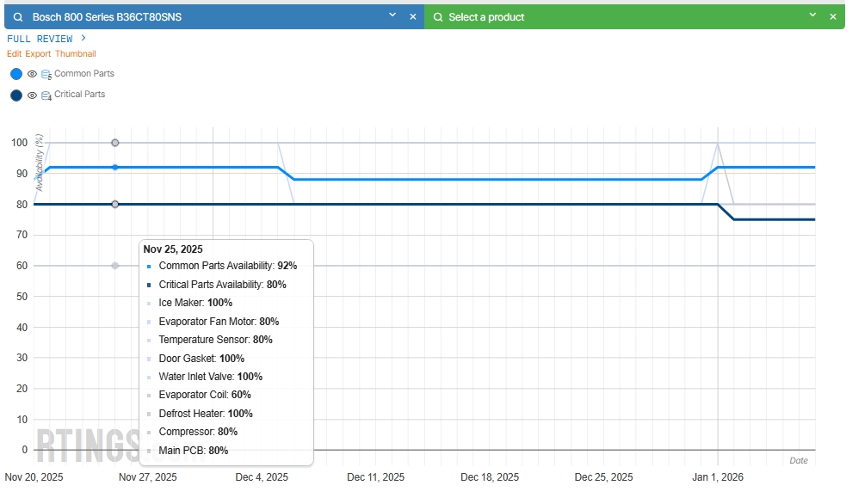Click the arrow beside FULL REVIEW
This screenshot has width=852, height=504.
pos(83,38)
